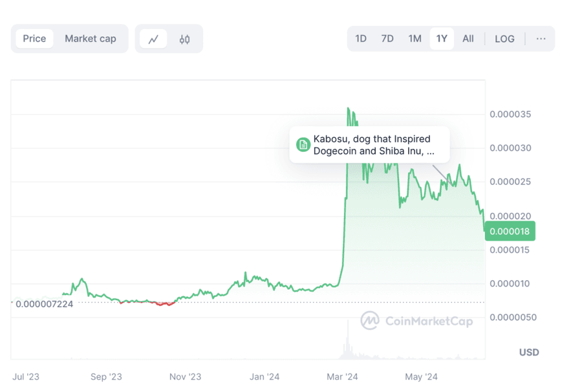The height and width of the screenshot is (392, 582).
Task: Select the 1M timeframe
Action: [x=415, y=39]
